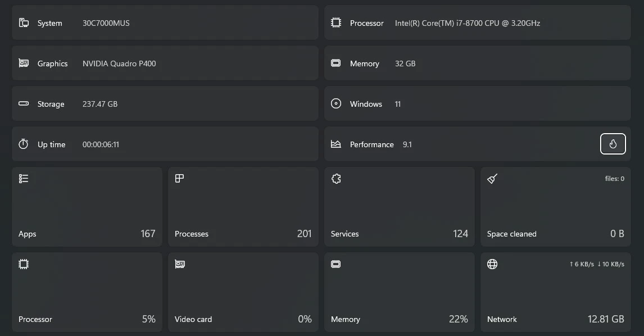
Task: Click the Processor chip icon in info row
Action: tap(336, 22)
